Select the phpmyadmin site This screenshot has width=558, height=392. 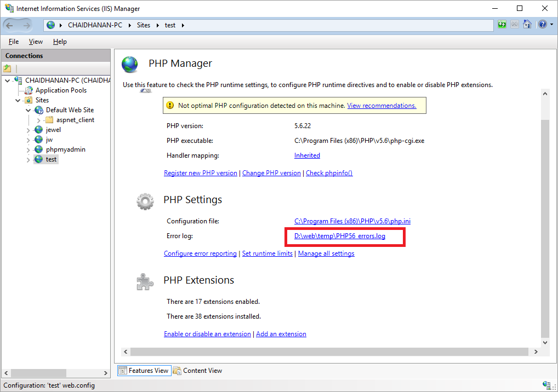click(x=65, y=149)
